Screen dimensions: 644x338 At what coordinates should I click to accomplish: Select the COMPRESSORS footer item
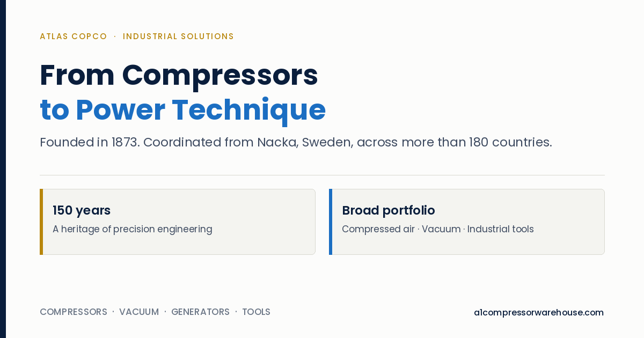click(74, 312)
